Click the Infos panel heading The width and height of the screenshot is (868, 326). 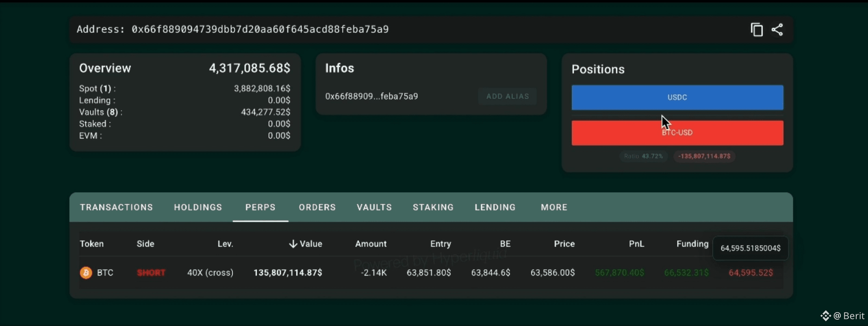point(339,68)
